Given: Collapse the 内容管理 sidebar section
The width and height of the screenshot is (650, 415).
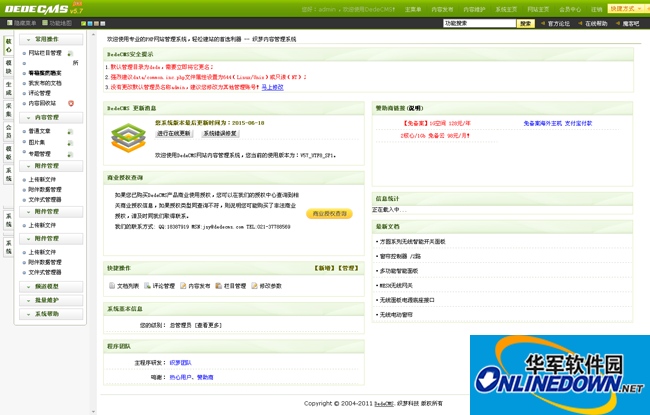Looking at the screenshot, I should point(51,118).
